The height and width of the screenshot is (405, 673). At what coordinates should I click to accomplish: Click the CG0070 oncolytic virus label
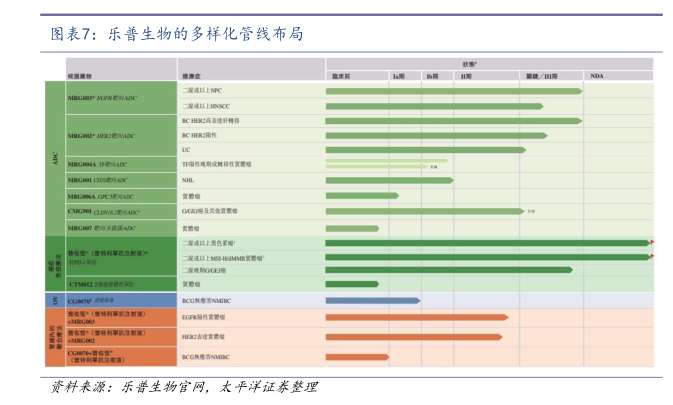coord(90,300)
